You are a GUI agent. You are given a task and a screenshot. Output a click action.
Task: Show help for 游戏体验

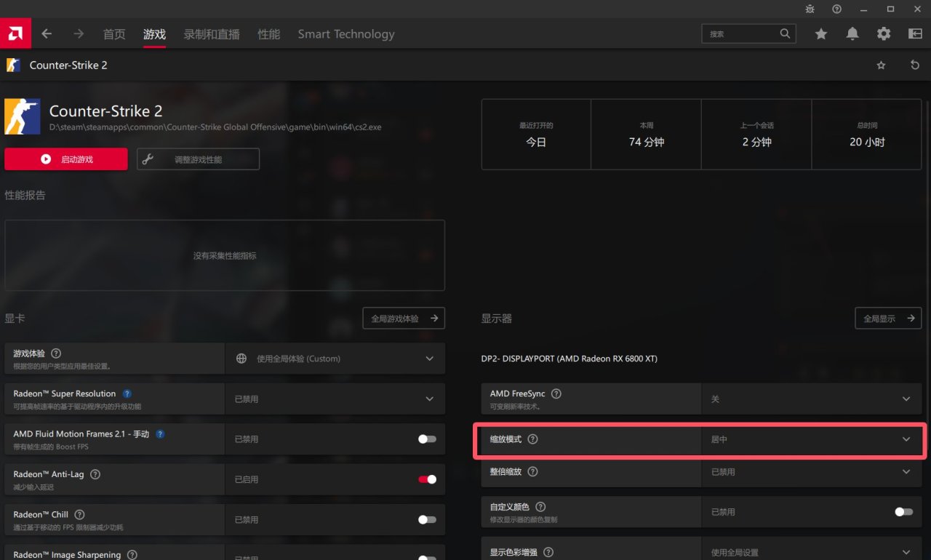click(56, 353)
